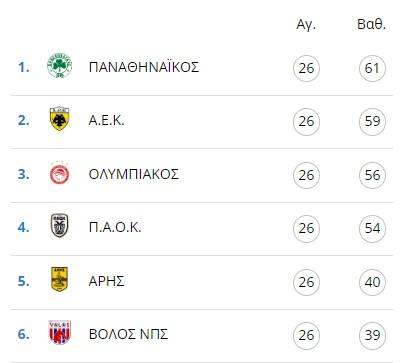The height and width of the screenshot is (363, 403).
Task: Open the Α.Ε.Κ. team name link
Action: point(106,120)
